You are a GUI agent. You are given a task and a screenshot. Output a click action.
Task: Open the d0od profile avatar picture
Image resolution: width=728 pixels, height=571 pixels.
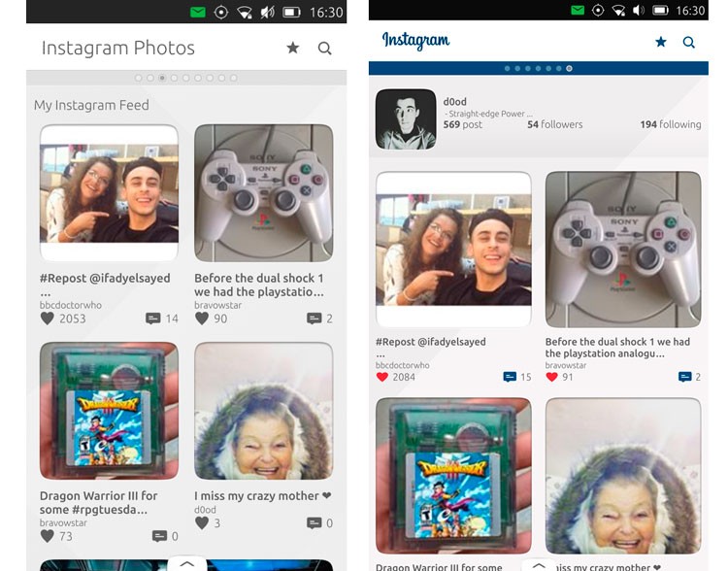(x=406, y=119)
